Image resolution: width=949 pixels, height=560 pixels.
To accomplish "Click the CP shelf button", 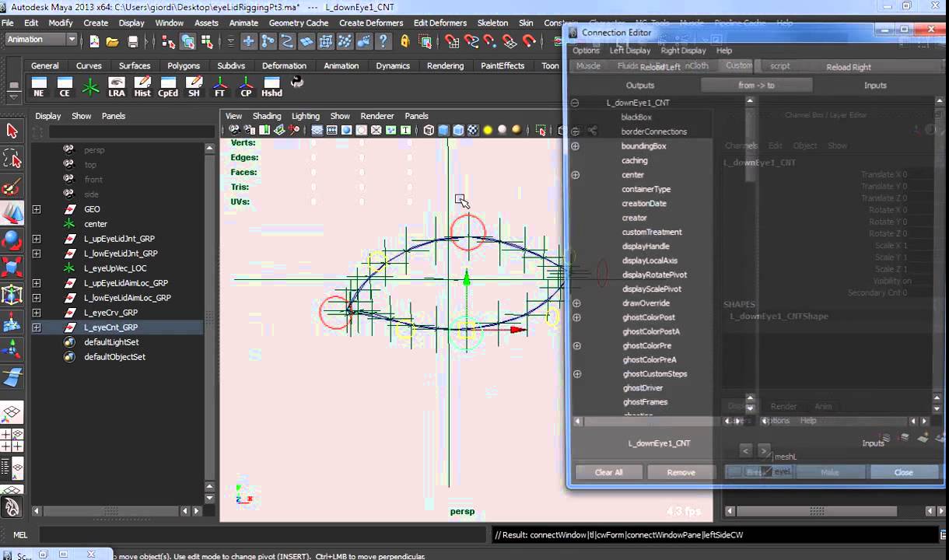I will coord(246,86).
